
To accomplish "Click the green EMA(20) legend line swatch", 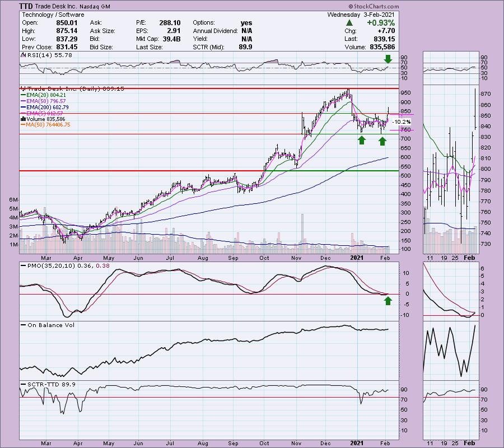I will pos(23,95).
